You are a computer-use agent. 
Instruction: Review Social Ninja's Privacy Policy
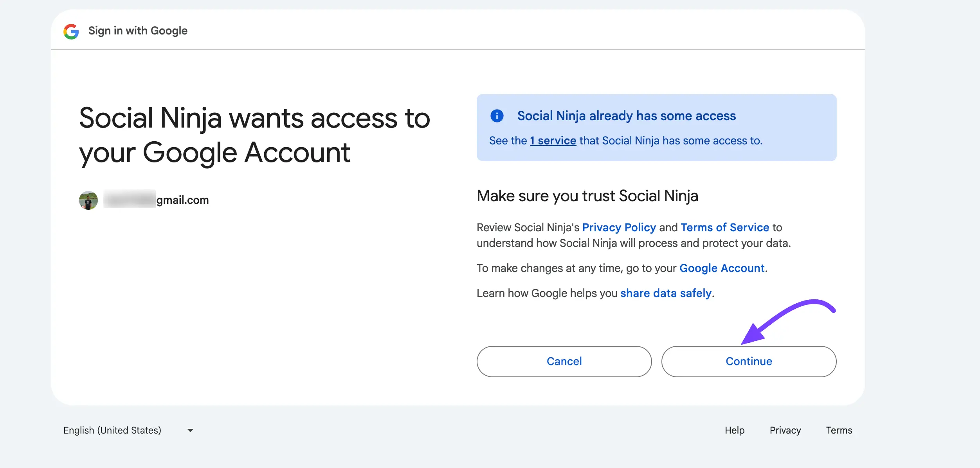coord(619,227)
